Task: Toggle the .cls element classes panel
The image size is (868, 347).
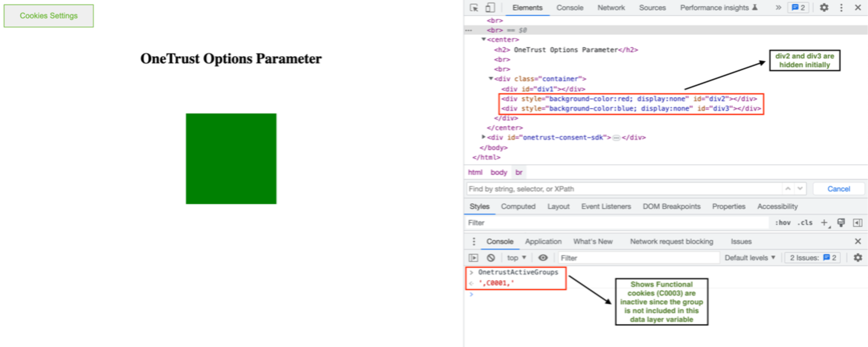Action: click(805, 223)
